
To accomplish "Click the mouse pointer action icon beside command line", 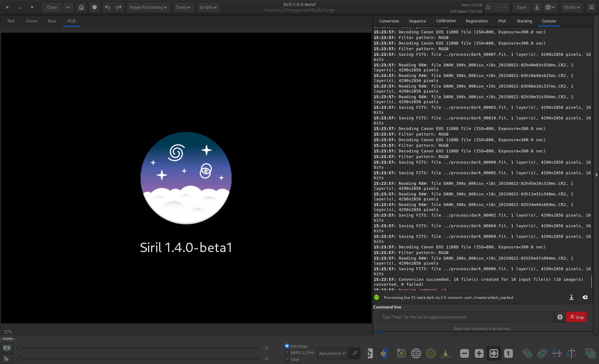I will point(560,317).
